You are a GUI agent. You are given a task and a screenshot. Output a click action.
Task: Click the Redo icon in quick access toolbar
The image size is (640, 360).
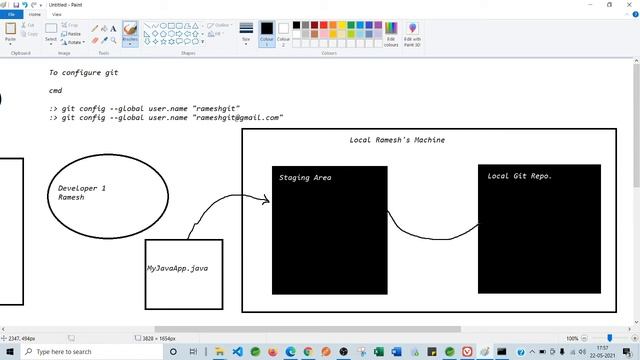coord(33,5)
